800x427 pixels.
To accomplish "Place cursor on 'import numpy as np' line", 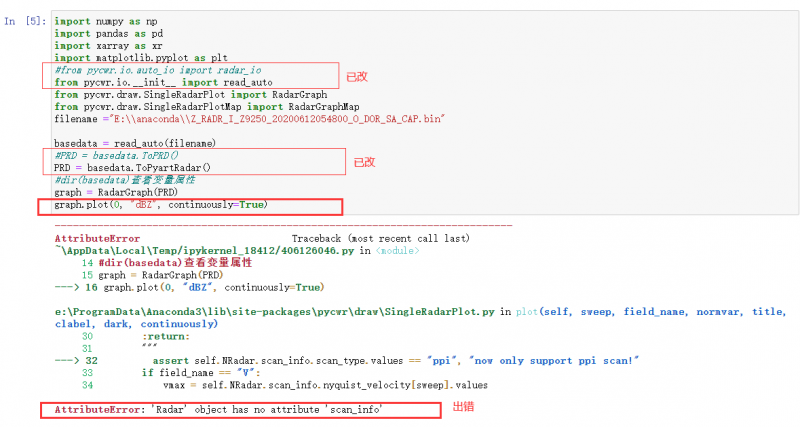I will 105,20.
